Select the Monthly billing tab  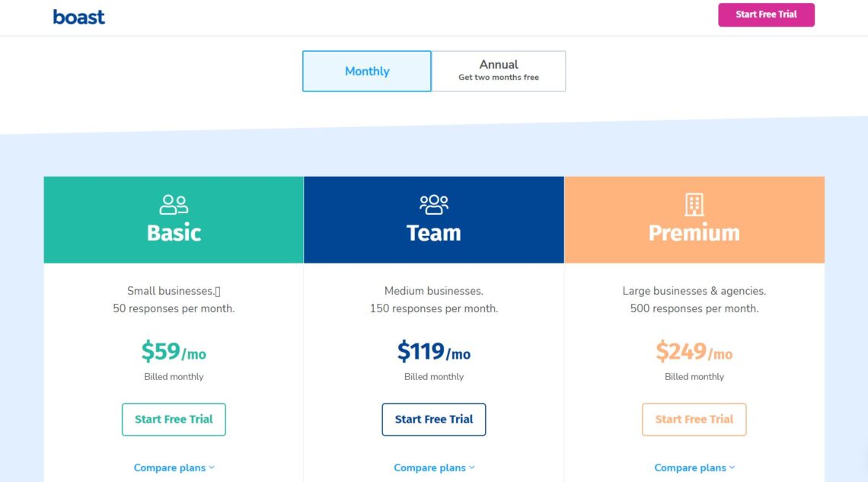coord(366,71)
